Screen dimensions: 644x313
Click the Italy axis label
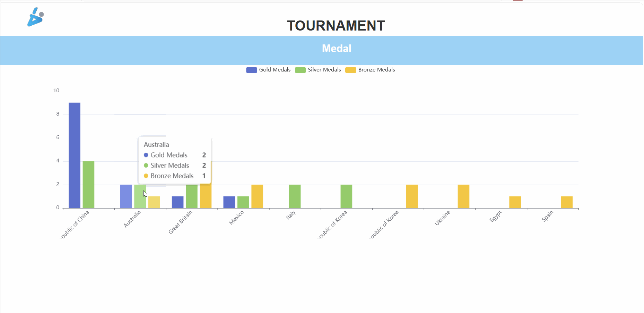coord(291,215)
